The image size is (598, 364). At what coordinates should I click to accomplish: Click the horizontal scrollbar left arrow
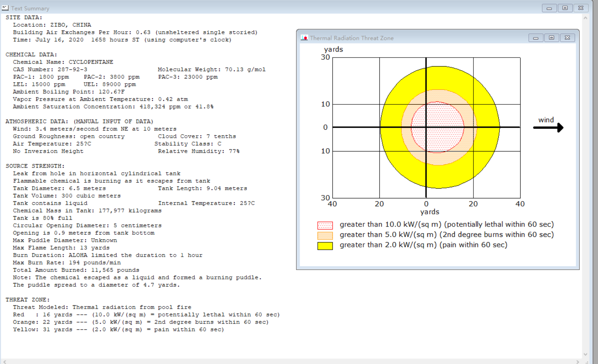click(x=4, y=361)
